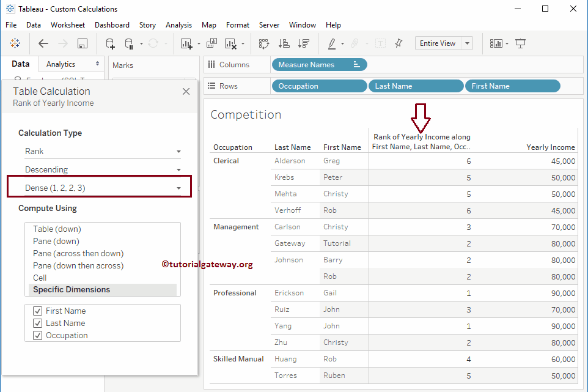Viewport: 588px width, 392px height.
Task: Open the Show/Hide Cards dropdown arrow
Action: 507,43
